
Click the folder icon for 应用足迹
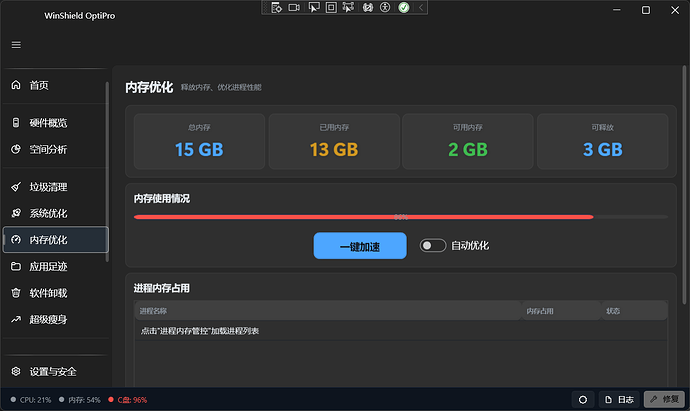[x=16, y=266]
